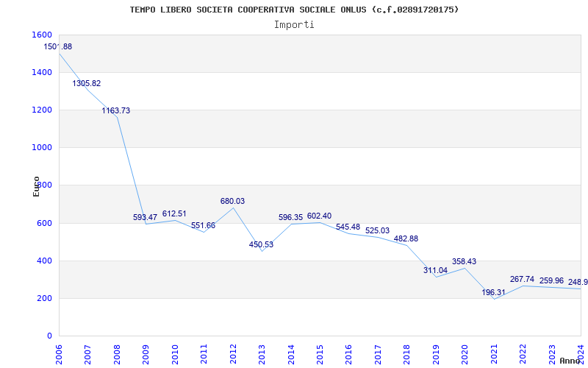Click the 2021 year axis label
Image resolution: width=588 pixels, height=368 pixels.
pyautogui.click(x=494, y=355)
